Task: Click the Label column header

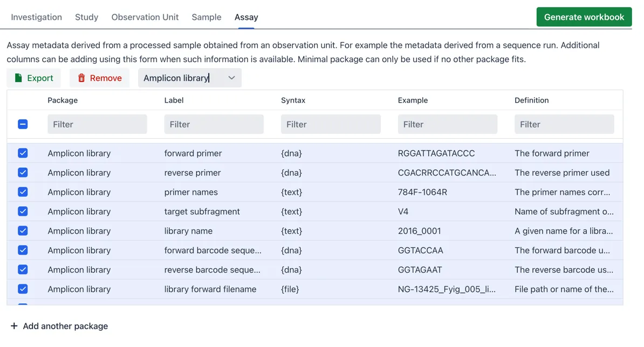Action: [x=174, y=100]
